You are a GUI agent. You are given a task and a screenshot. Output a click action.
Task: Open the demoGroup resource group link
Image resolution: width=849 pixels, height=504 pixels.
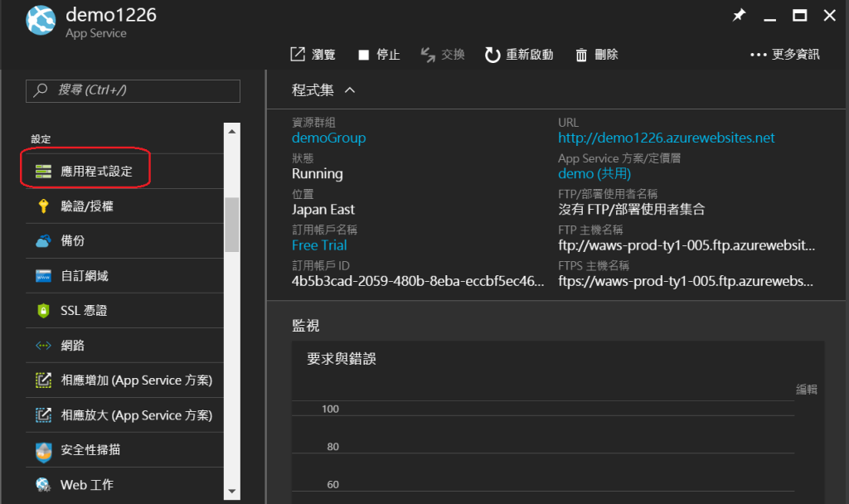328,138
